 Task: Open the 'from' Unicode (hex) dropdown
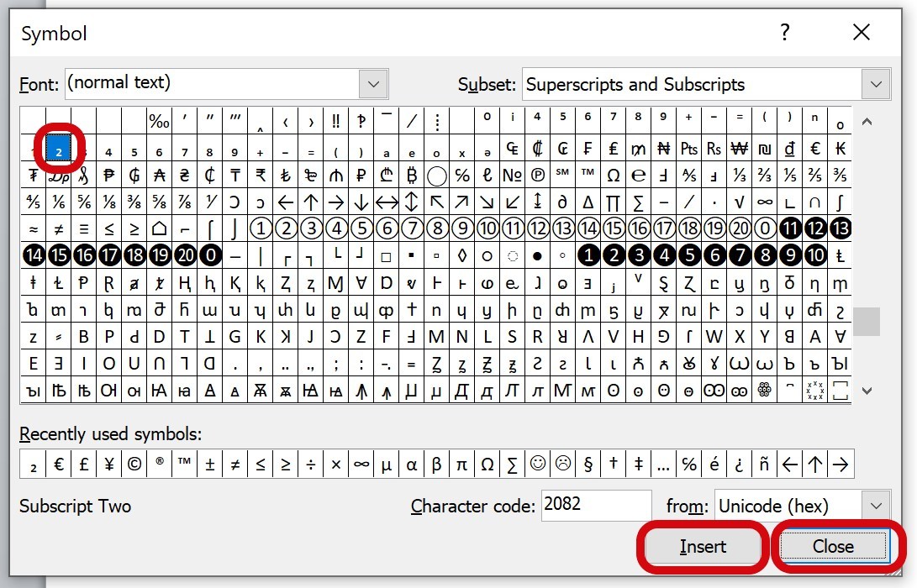pyautogui.click(x=877, y=506)
